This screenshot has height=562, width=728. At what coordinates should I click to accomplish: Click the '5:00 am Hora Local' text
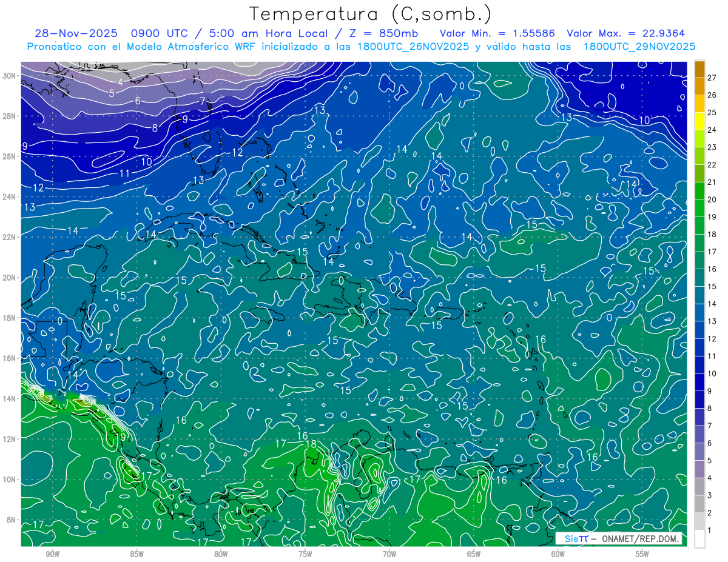click(269, 33)
